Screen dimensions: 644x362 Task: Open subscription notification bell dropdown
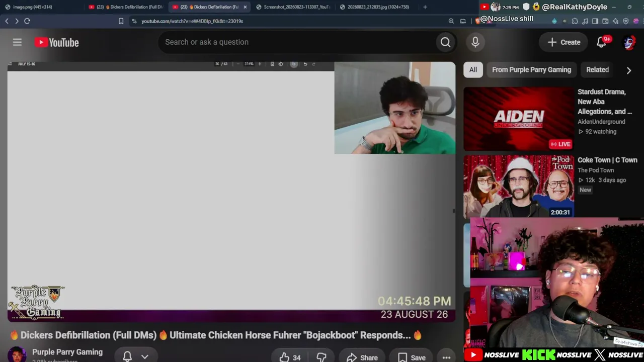click(135, 356)
